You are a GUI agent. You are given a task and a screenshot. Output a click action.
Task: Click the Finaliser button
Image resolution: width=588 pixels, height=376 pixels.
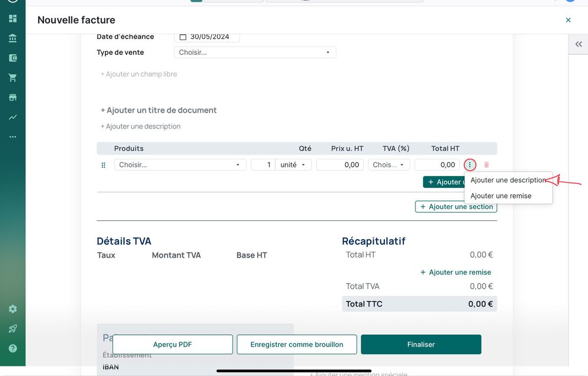421,345
